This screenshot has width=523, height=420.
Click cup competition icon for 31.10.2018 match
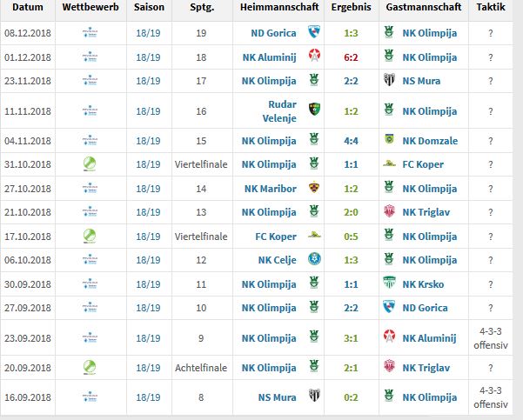90,163
